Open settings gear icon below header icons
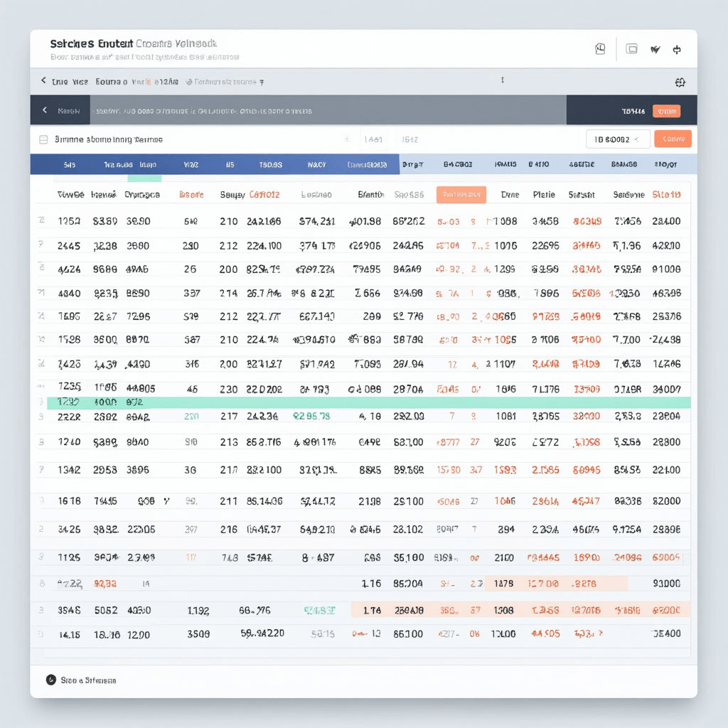 tap(680, 82)
